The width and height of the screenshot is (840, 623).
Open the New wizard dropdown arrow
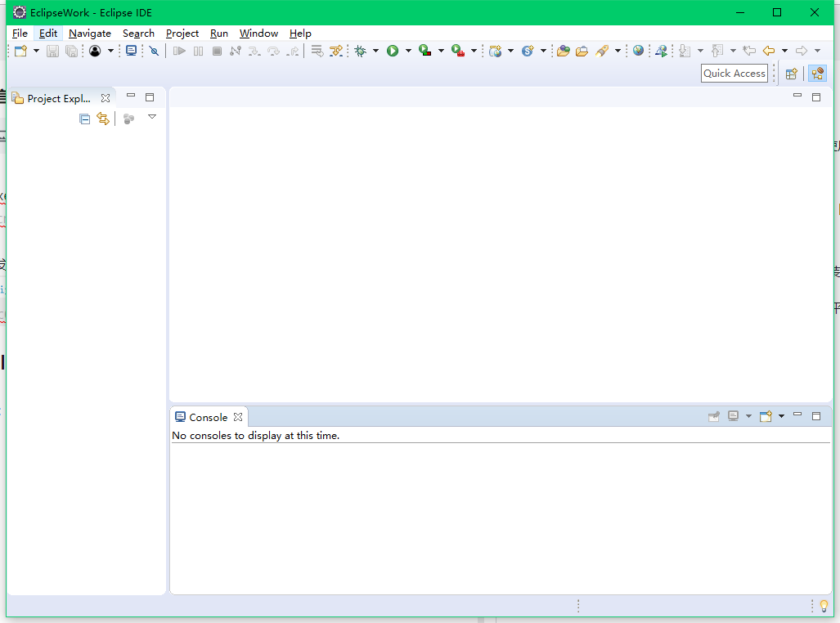coord(37,51)
